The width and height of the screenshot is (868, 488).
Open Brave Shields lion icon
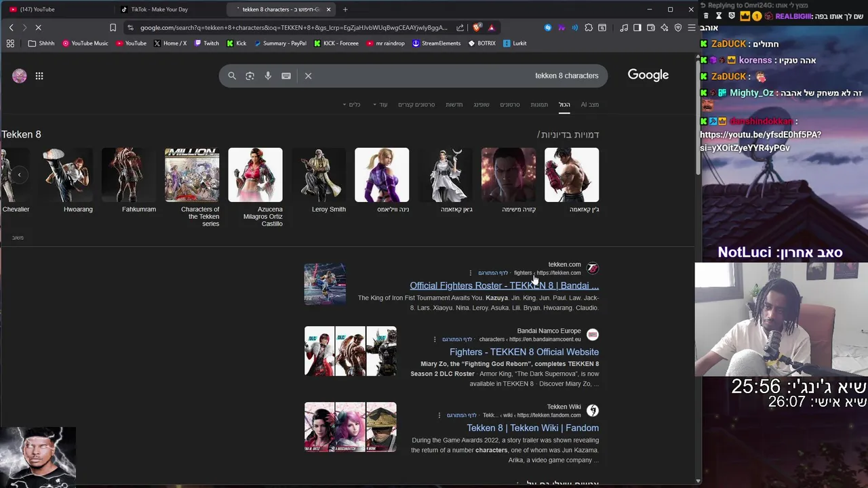point(477,28)
